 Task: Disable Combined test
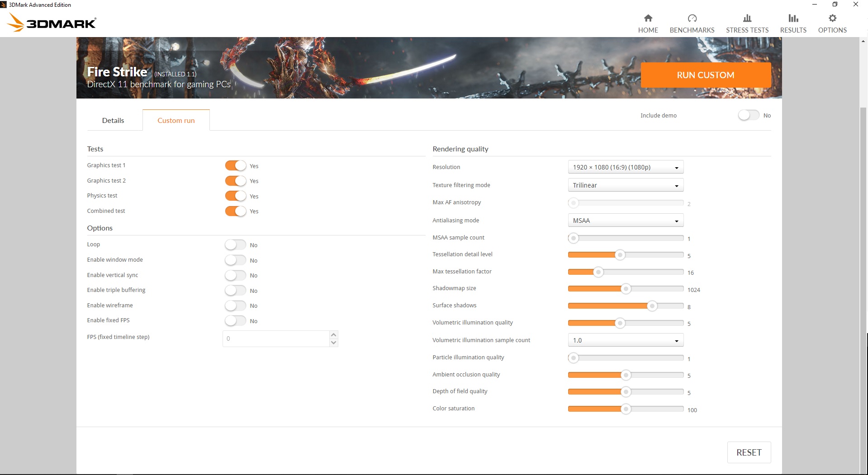tap(236, 211)
